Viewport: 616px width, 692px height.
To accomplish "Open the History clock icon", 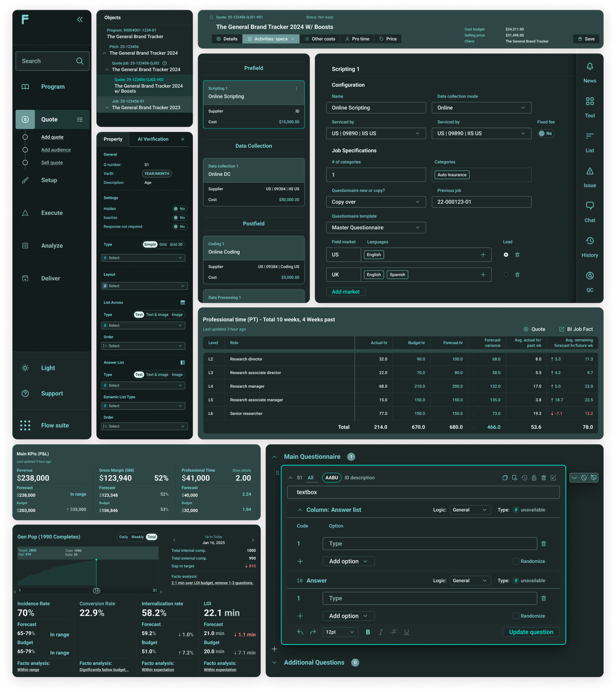I will click(x=590, y=241).
